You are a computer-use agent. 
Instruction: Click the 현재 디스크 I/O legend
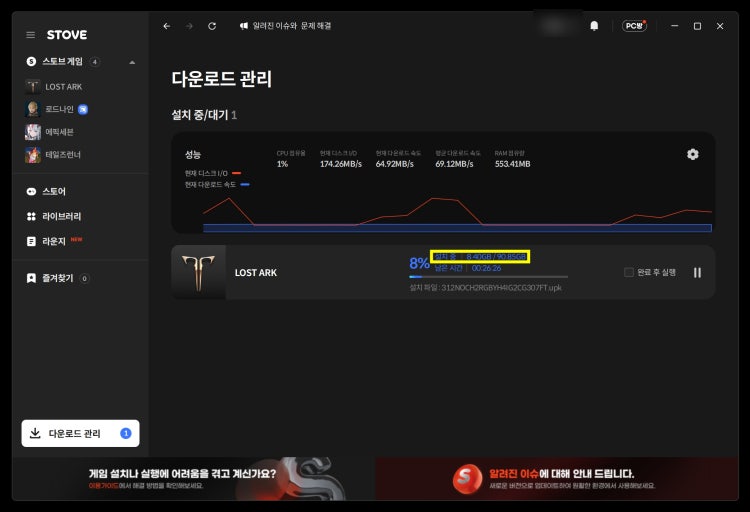pyautogui.click(x=213, y=173)
